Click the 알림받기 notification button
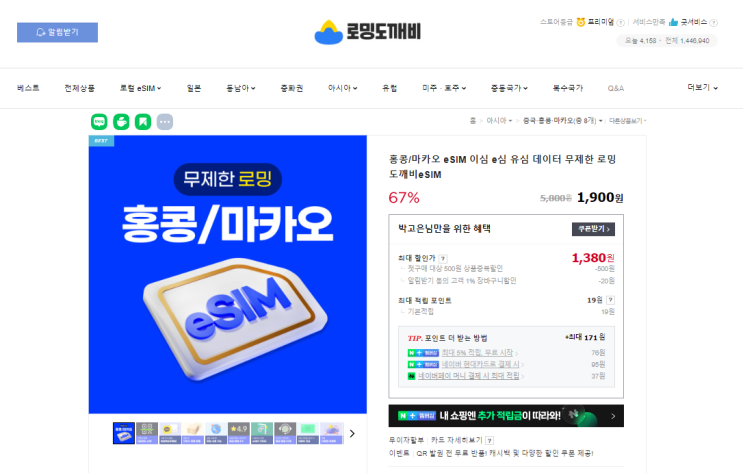This screenshot has height=473, width=743. click(57, 32)
